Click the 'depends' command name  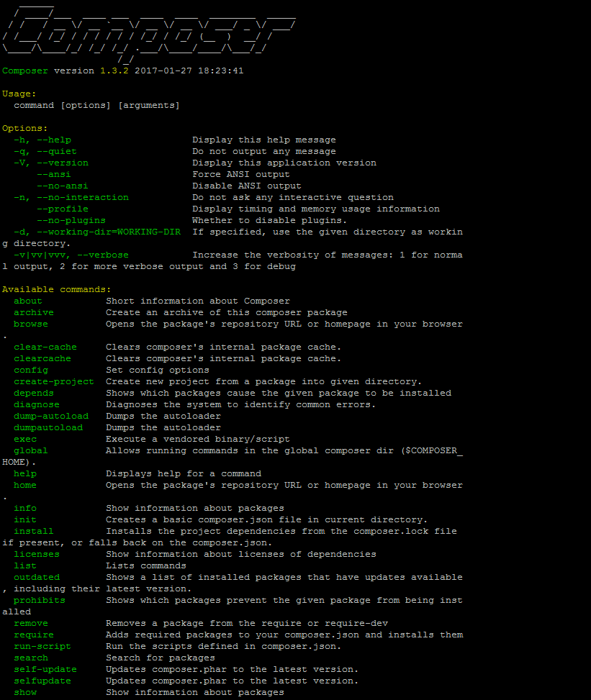(34, 393)
